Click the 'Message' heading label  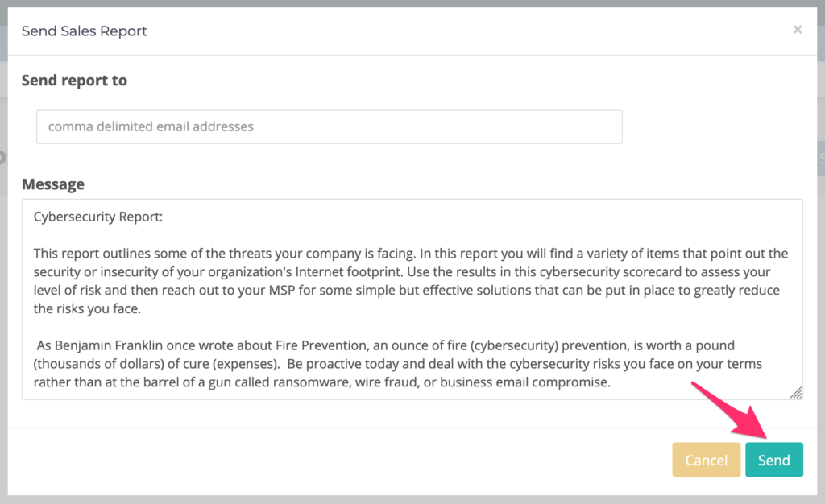[52, 184]
